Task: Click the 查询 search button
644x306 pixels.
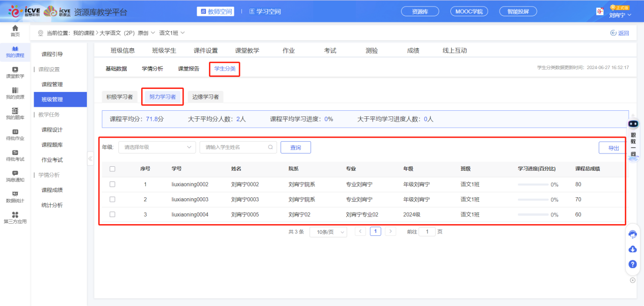Action: pos(295,147)
